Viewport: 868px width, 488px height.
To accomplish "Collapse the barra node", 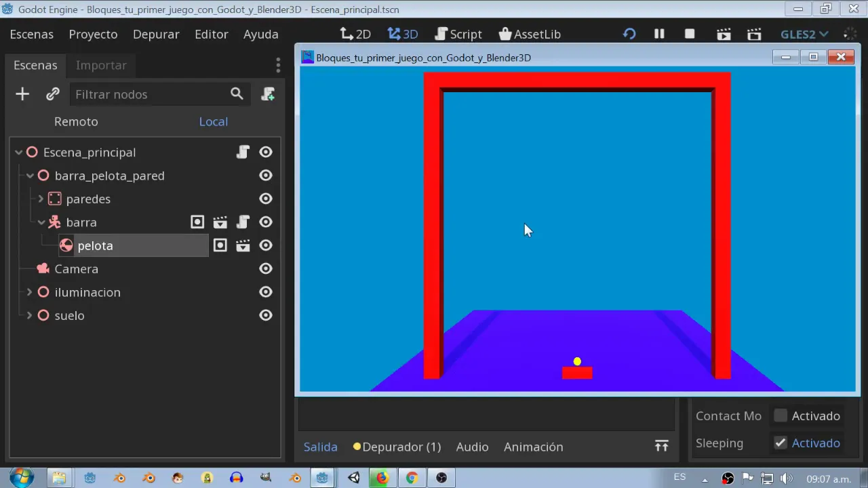I will [x=41, y=222].
